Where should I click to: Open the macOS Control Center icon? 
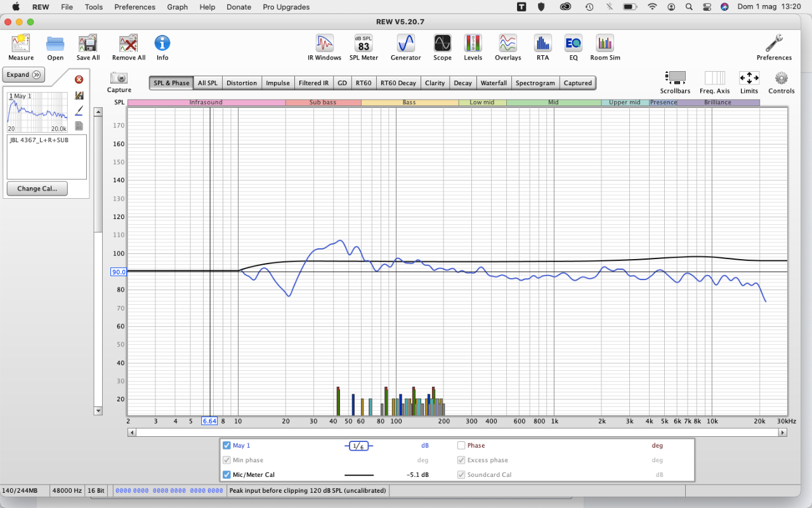coord(707,7)
